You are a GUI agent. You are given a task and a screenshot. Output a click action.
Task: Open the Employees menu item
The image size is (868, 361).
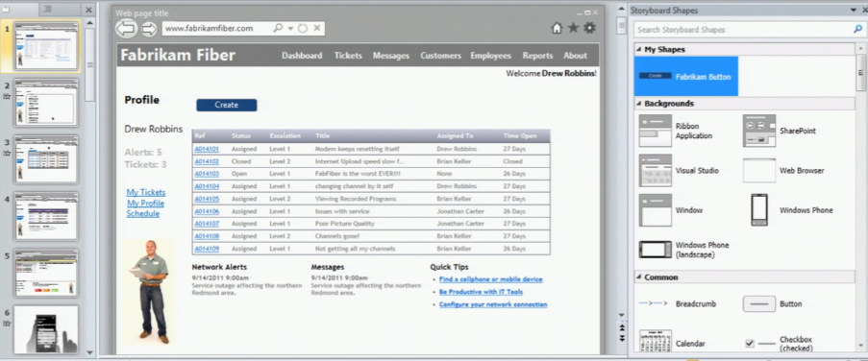coord(490,56)
